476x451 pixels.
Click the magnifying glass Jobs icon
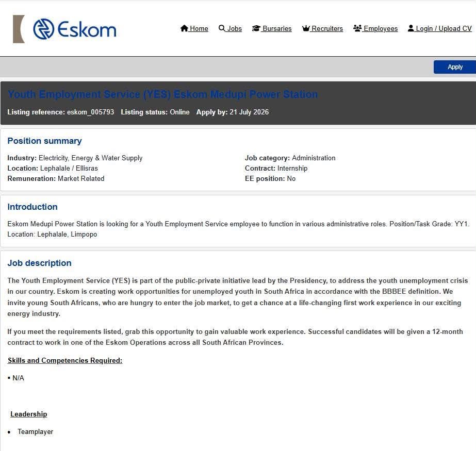(222, 28)
